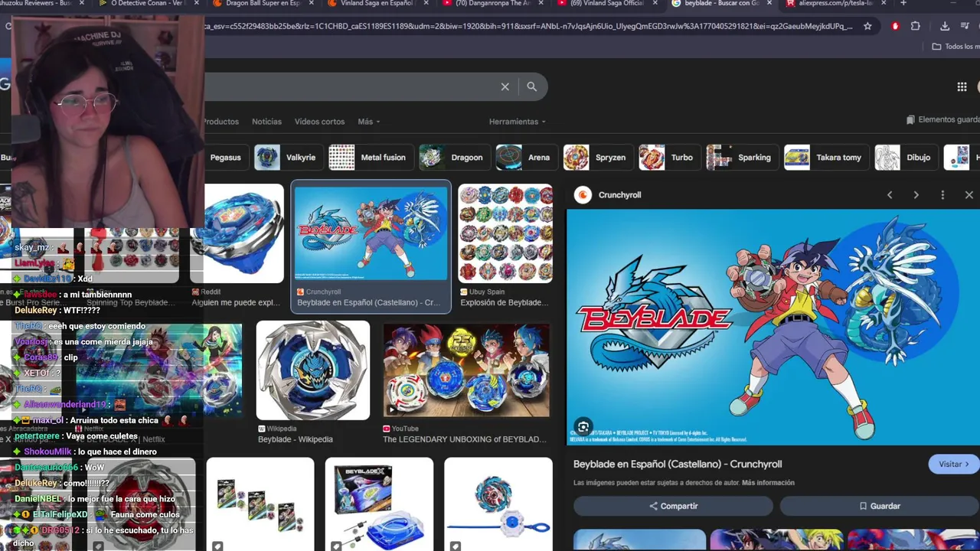Open Beyblade en Español (Castellano) - Crunchyroll title link
The image size is (980, 551).
pos(678,464)
